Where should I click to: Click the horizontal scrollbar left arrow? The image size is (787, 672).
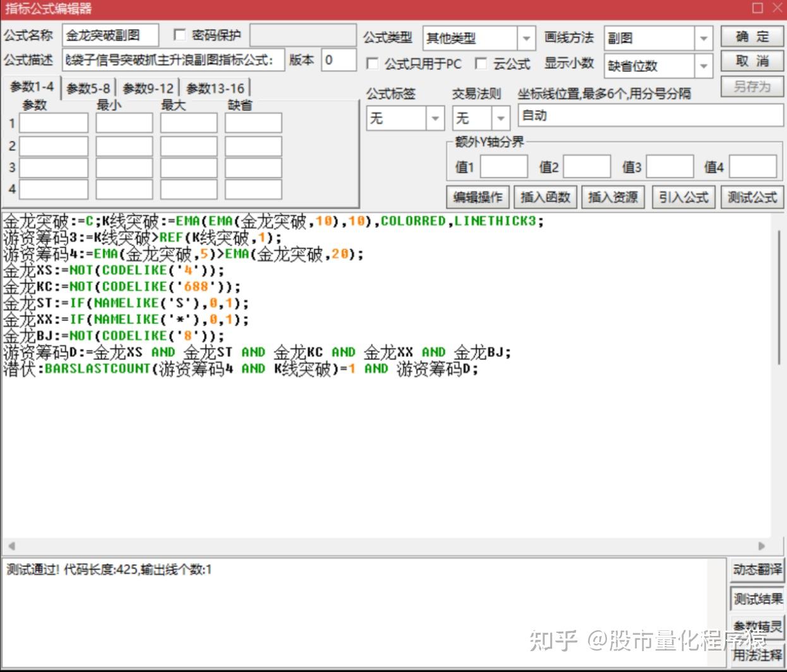pos(11,546)
